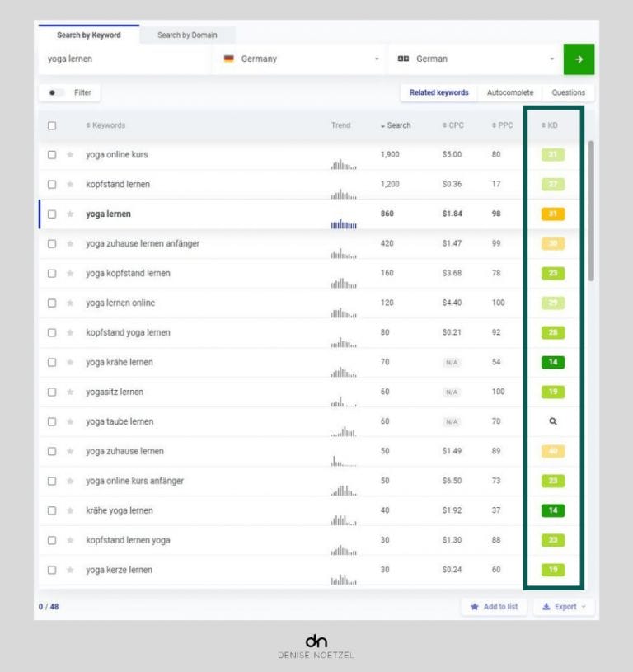Click the keyword input field 'yoga lernen'
The width and height of the screenshot is (633, 672).
[x=124, y=59]
